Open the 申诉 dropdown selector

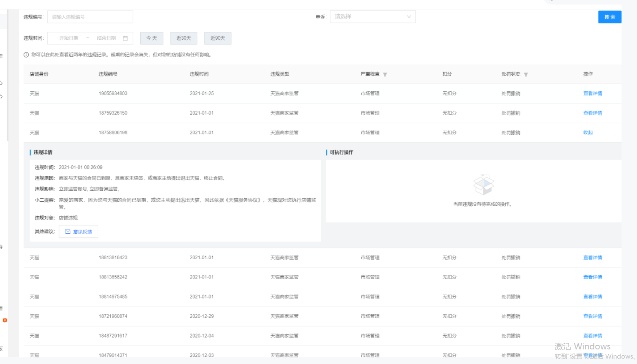point(373,17)
